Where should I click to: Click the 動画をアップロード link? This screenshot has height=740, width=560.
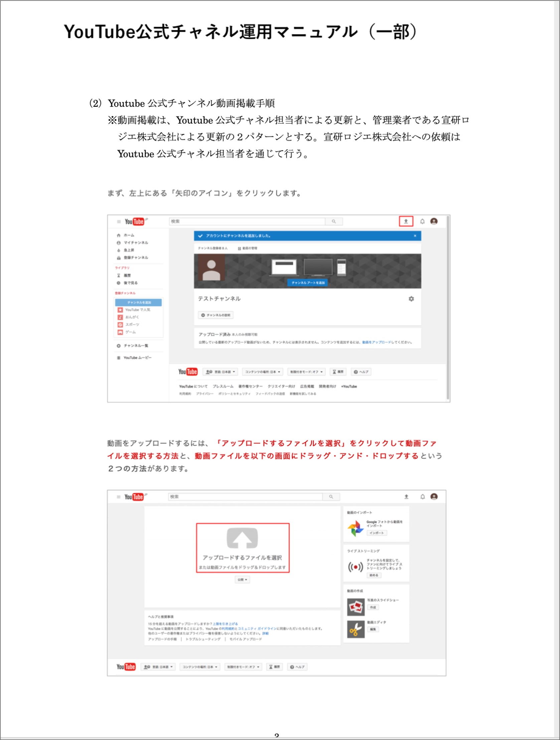[377, 342]
